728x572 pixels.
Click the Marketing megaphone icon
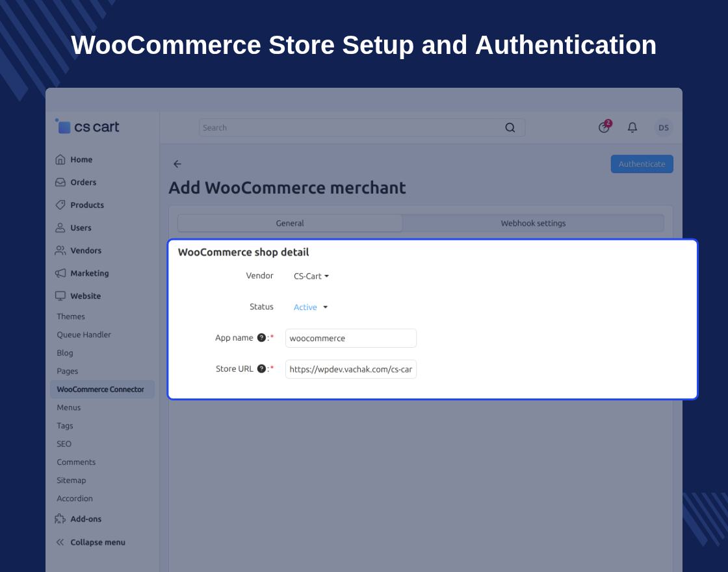point(60,273)
